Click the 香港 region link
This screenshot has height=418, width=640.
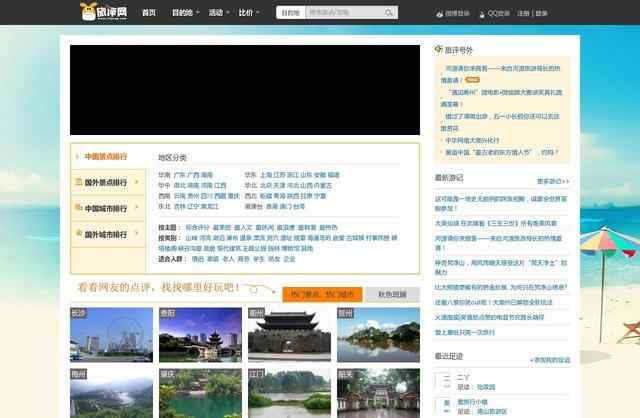272,207
